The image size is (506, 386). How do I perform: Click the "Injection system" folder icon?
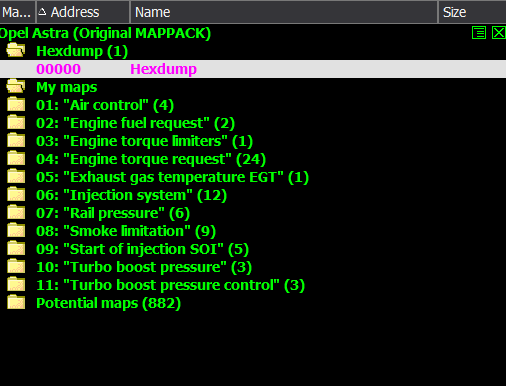point(16,194)
